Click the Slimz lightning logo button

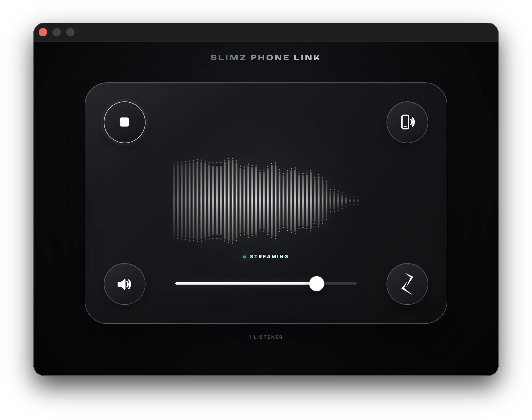pyautogui.click(x=407, y=284)
